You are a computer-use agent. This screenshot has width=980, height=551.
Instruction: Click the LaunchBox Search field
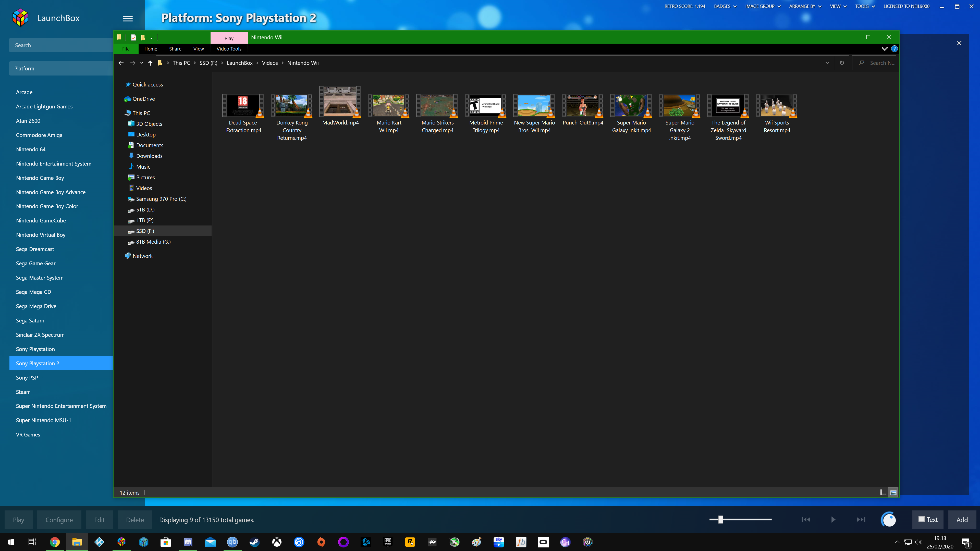(61, 45)
